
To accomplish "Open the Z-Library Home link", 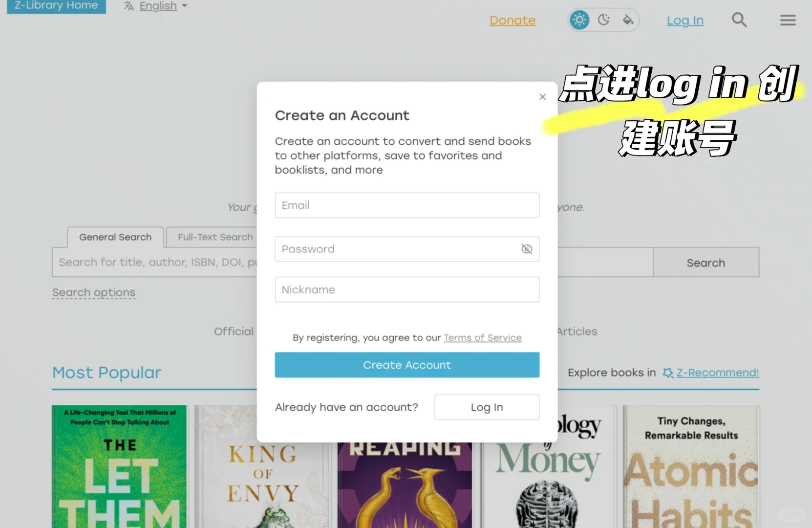I will click(56, 6).
